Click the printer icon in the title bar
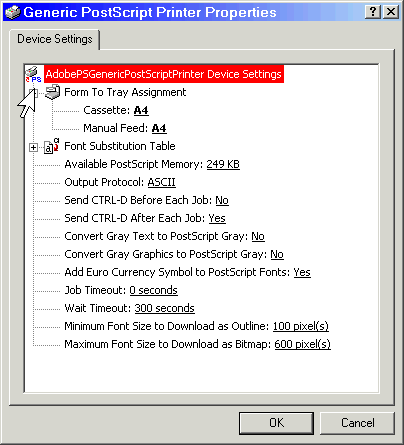 (13, 12)
